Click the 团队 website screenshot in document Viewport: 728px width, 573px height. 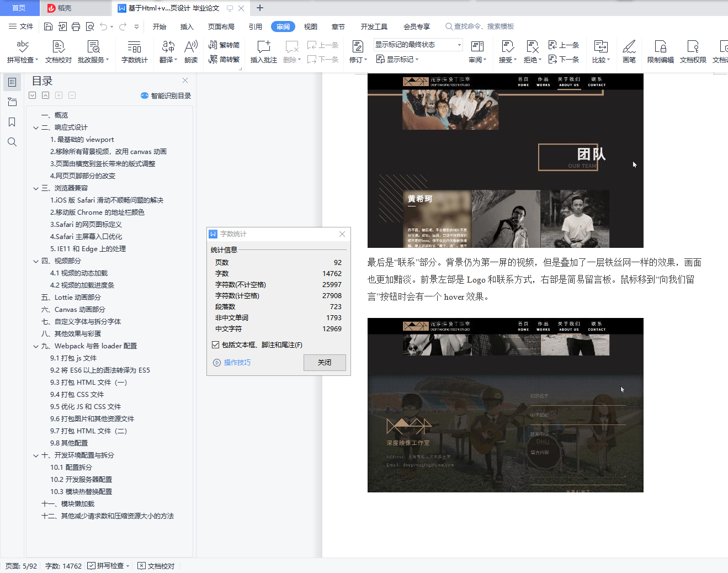click(506, 161)
